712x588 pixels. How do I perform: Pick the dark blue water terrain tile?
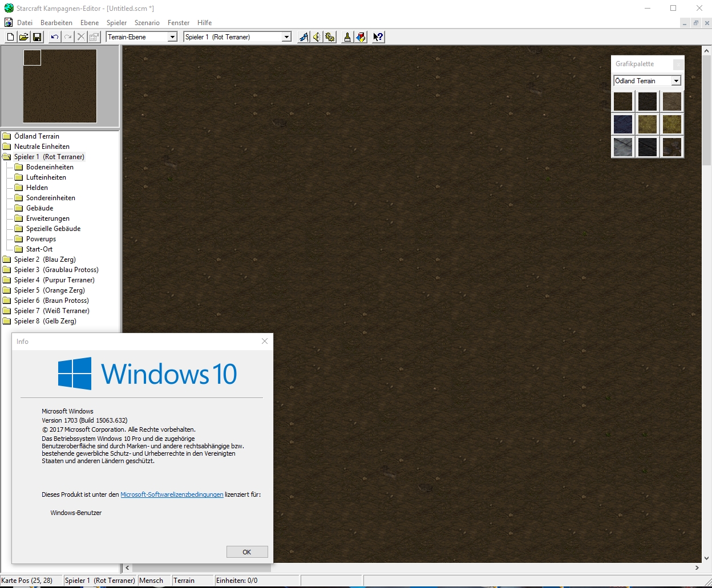point(623,124)
